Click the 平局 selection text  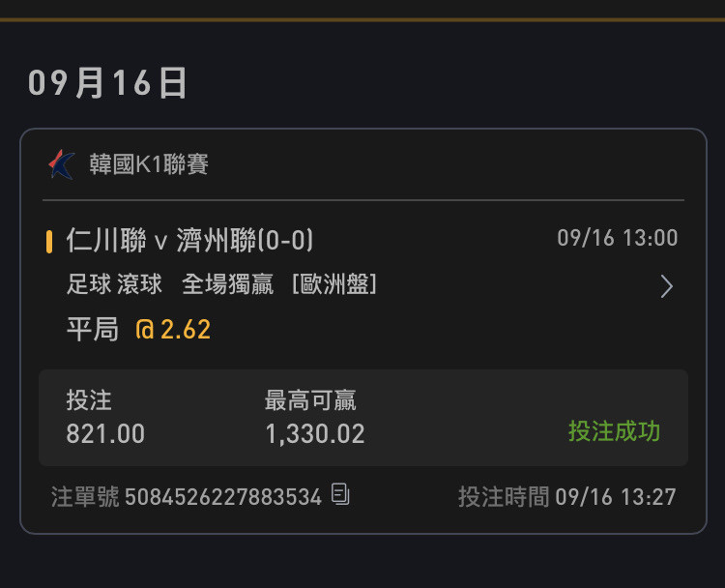(93, 330)
